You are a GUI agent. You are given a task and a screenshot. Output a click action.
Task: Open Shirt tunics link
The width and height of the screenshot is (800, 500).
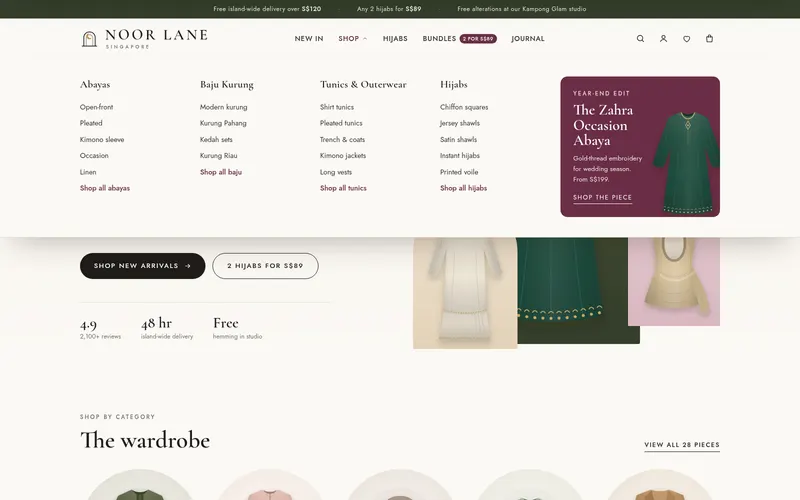point(337,107)
